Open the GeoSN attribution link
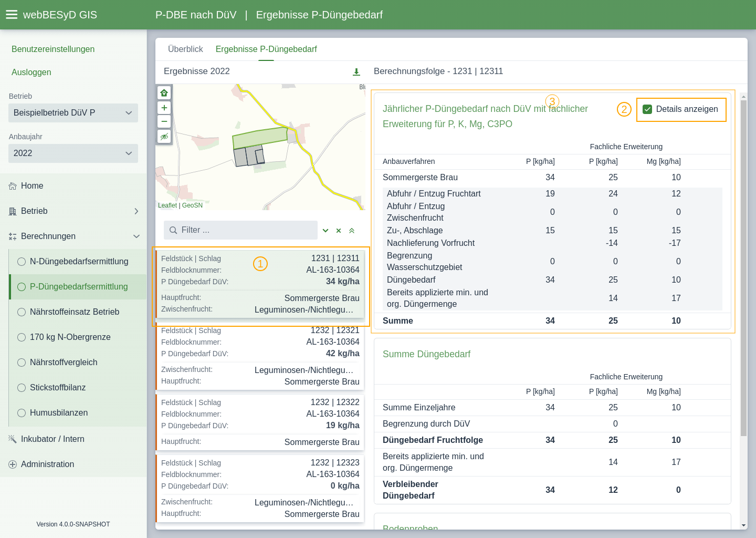Screen dimensions: 756x538 (192, 205)
